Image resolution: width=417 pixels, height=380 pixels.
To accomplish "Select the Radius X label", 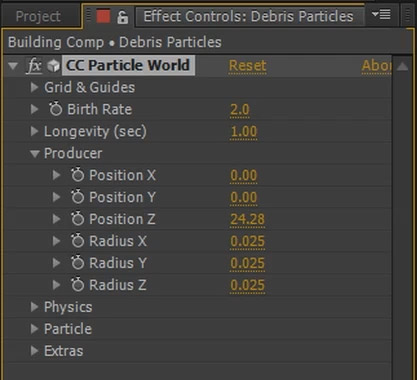I will click(x=118, y=241).
